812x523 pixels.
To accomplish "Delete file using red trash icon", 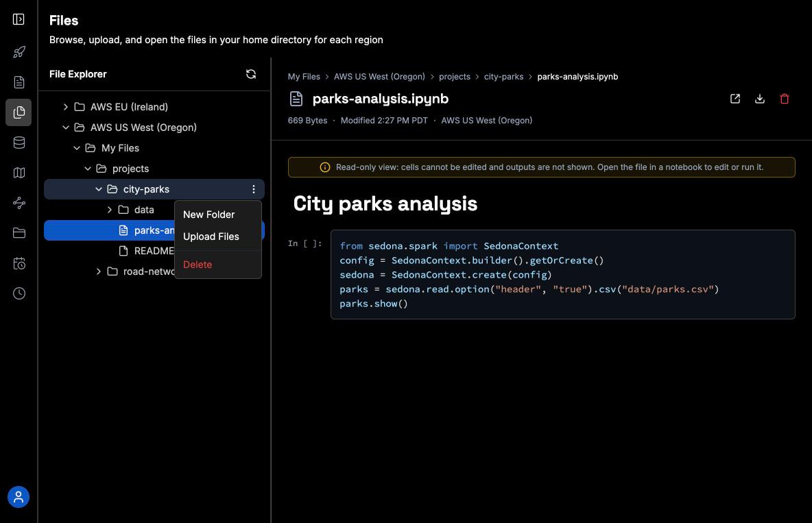I will [x=784, y=99].
